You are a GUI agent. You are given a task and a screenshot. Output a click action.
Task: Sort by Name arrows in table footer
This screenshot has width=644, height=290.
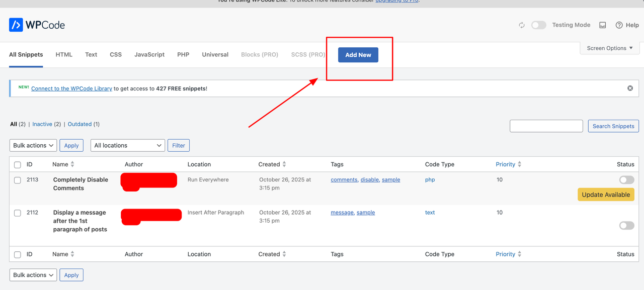pyautogui.click(x=72, y=254)
